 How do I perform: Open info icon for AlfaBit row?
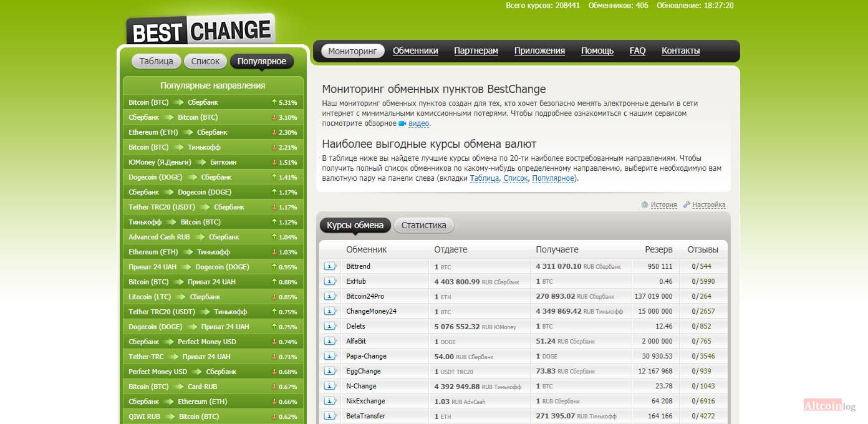[x=330, y=341]
